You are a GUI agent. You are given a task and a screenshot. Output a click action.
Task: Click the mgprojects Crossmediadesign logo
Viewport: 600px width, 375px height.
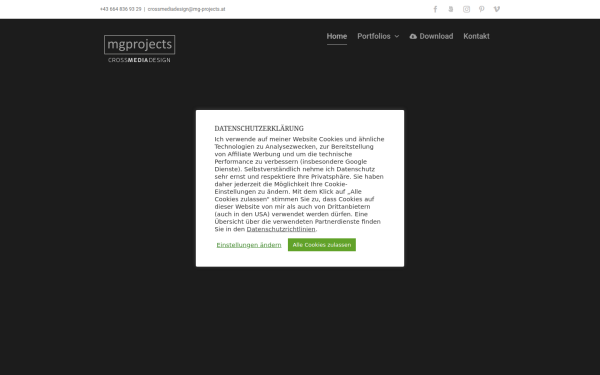(x=139, y=49)
